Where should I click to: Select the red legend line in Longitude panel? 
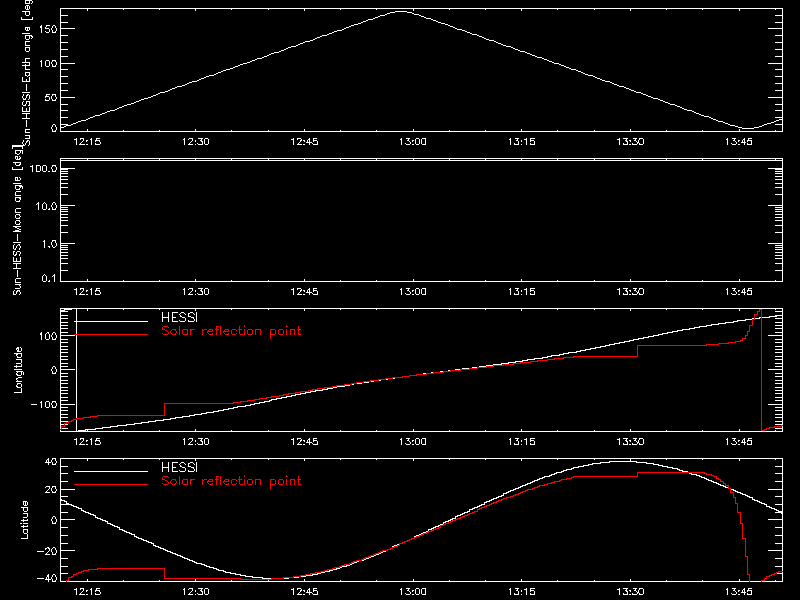pos(111,335)
